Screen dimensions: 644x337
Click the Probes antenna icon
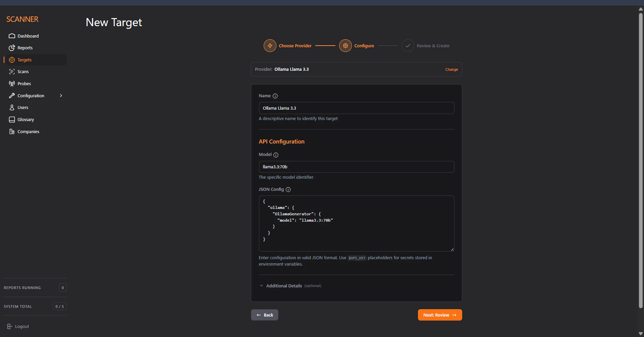(12, 83)
